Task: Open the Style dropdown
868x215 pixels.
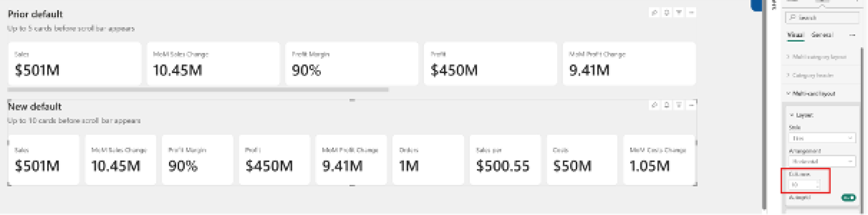Action: (x=822, y=138)
